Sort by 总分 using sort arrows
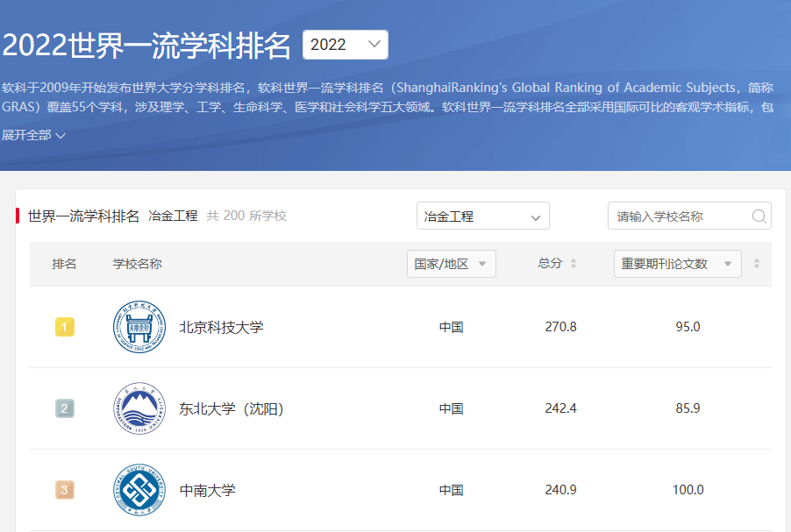This screenshot has width=791, height=532. tap(573, 263)
